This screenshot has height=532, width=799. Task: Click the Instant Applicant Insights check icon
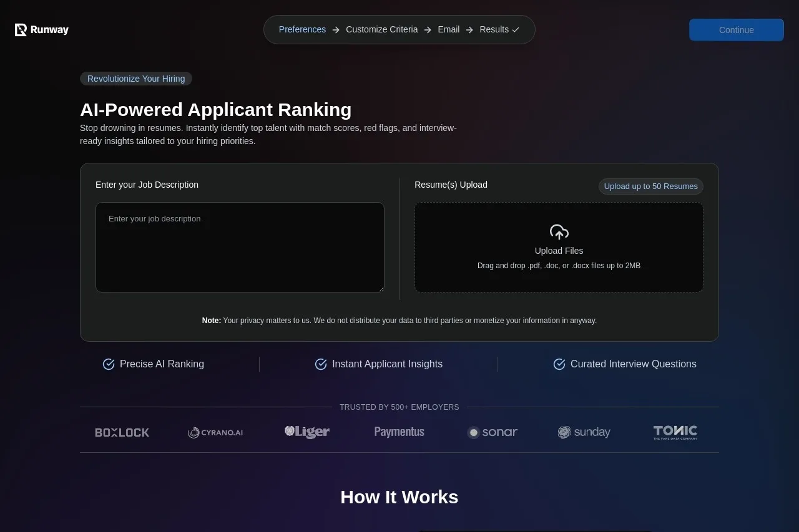point(321,364)
